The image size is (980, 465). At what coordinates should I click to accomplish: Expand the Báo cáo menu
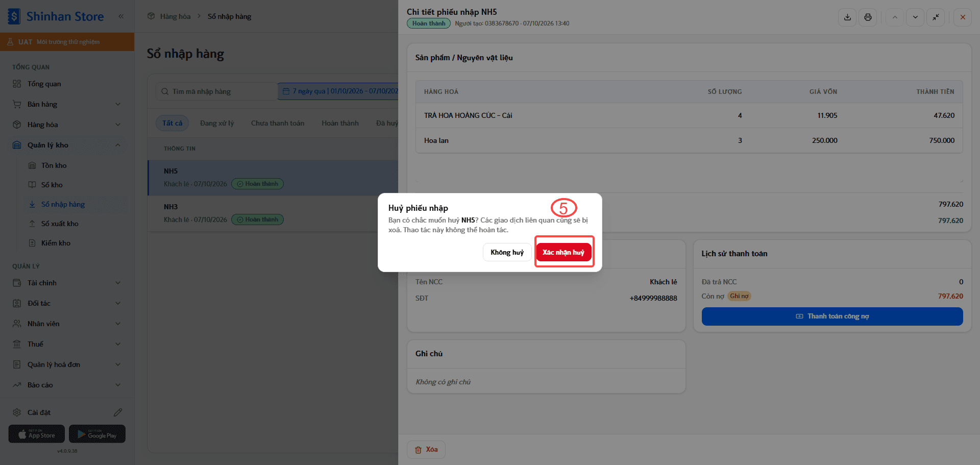pyautogui.click(x=67, y=385)
